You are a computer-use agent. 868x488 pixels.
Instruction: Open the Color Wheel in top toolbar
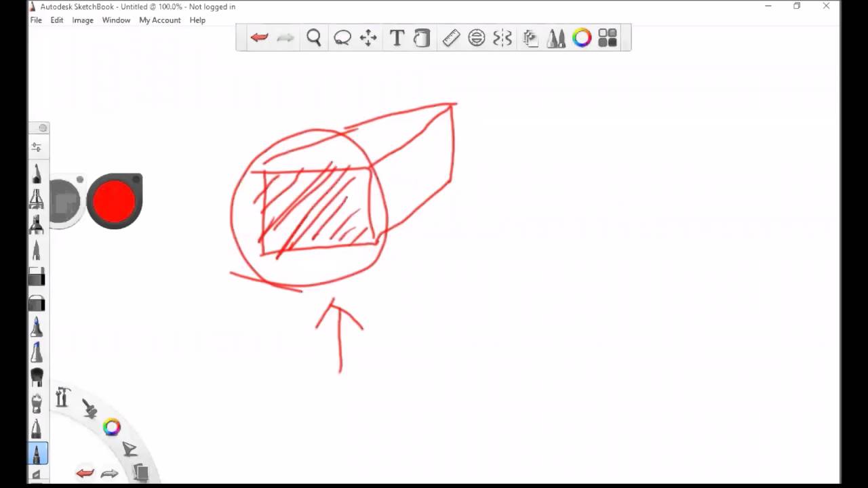coord(582,38)
